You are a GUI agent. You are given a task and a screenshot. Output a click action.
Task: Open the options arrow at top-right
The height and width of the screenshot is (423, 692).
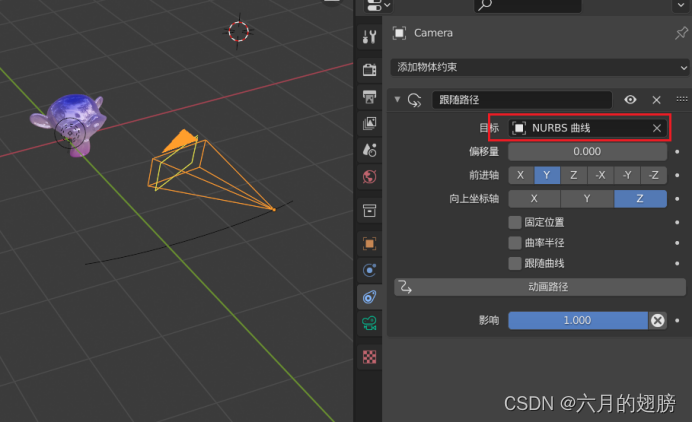tap(681, 5)
